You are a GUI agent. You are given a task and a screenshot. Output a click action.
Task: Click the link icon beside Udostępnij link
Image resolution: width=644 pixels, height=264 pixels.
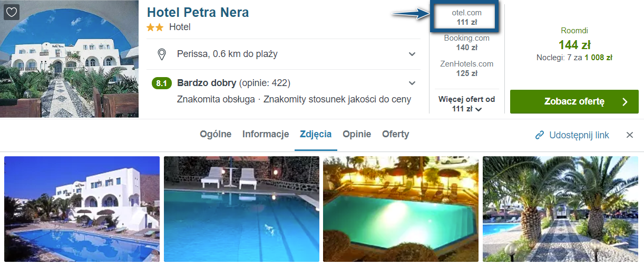pos(539,135)
